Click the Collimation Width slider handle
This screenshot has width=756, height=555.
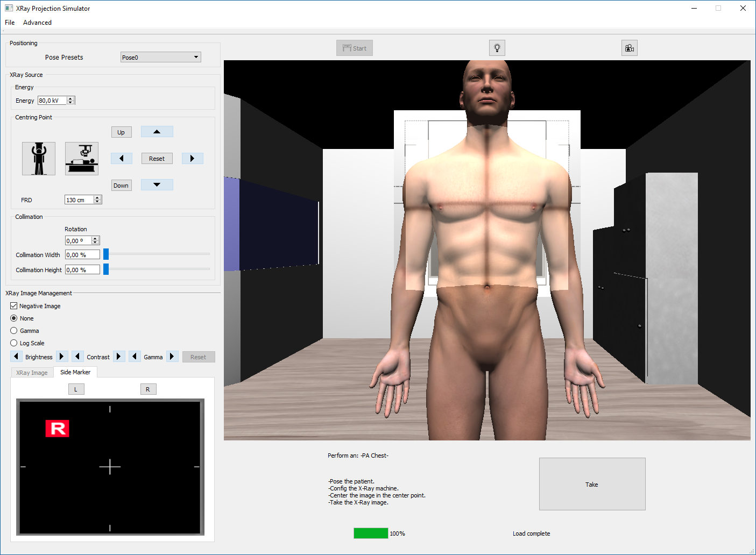click(x=106, y=254)
